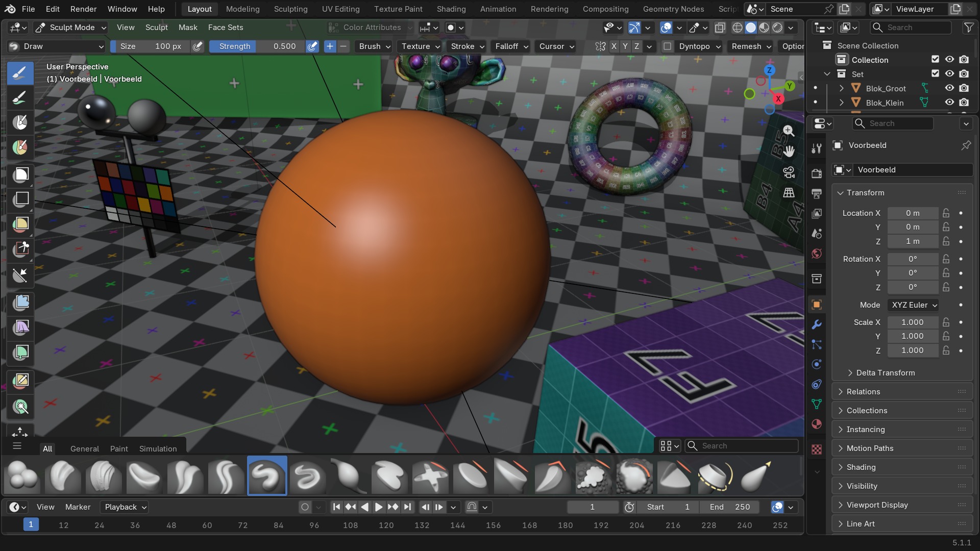
Task: Switch to the Sculpting workspace tab
Action: 290,9
